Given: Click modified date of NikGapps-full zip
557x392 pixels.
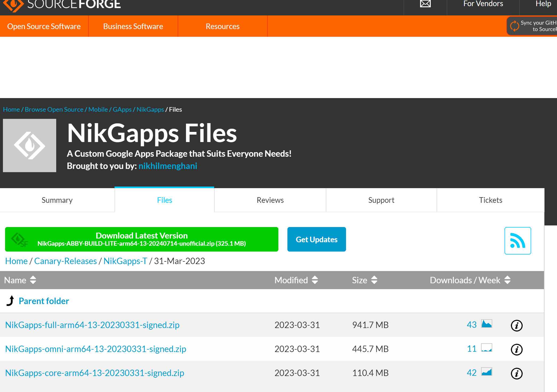Looking at the screenshot, I should tap(297, 325).
